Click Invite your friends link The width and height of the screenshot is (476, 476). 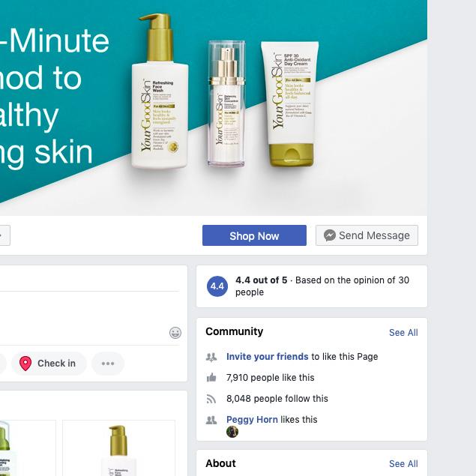click(x=267, y=356)
